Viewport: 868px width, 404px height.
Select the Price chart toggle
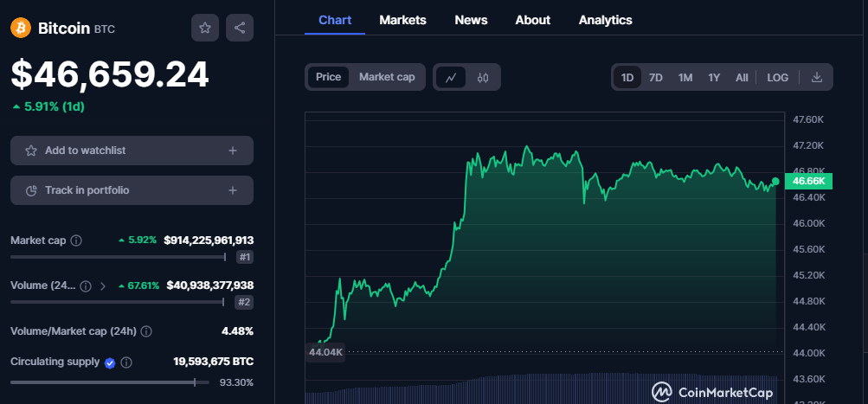328,77
